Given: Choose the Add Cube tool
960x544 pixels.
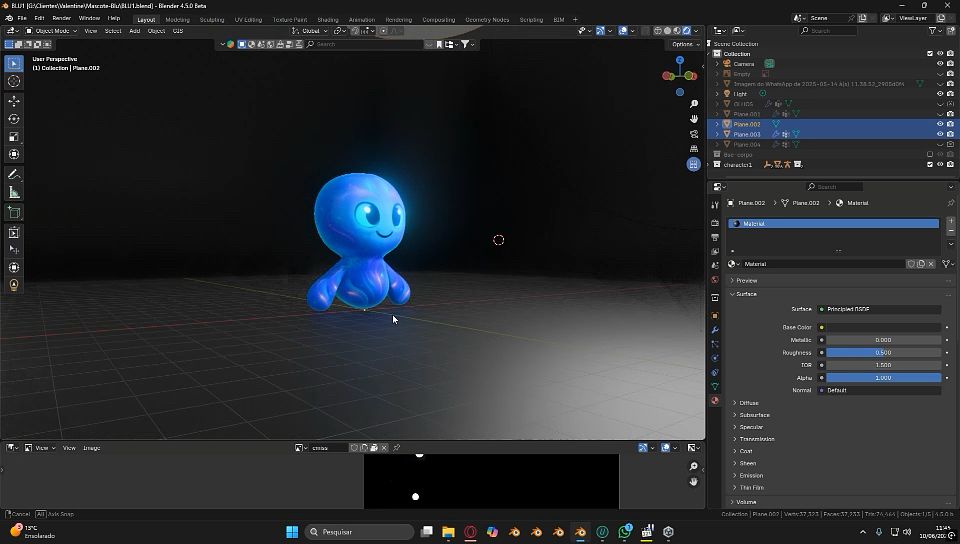Looking at the screenshot, I should pyautogui.click(x=14, y=212).
